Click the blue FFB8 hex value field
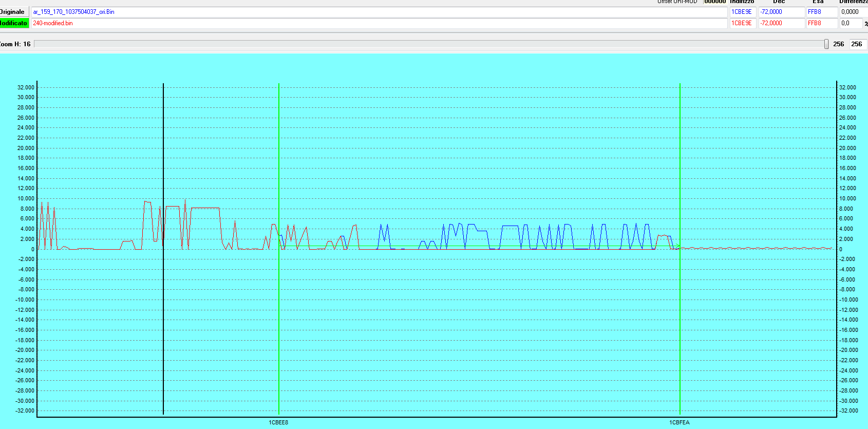 821,12
